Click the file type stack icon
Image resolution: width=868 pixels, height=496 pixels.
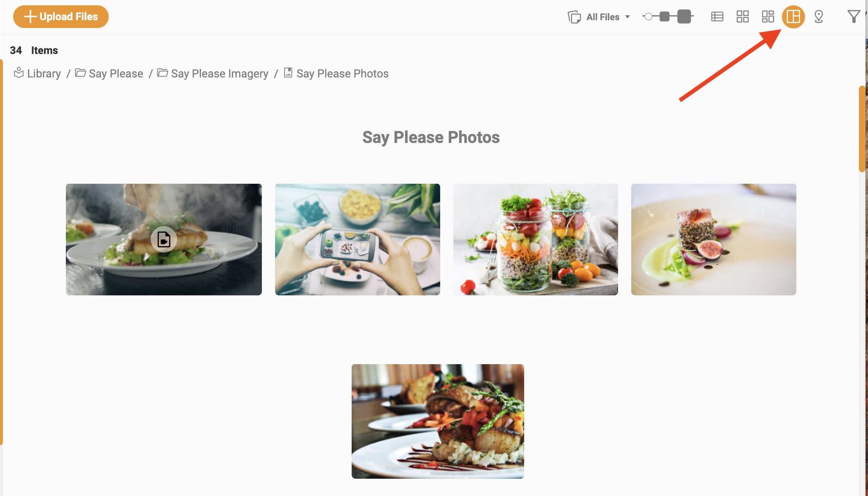574,17
